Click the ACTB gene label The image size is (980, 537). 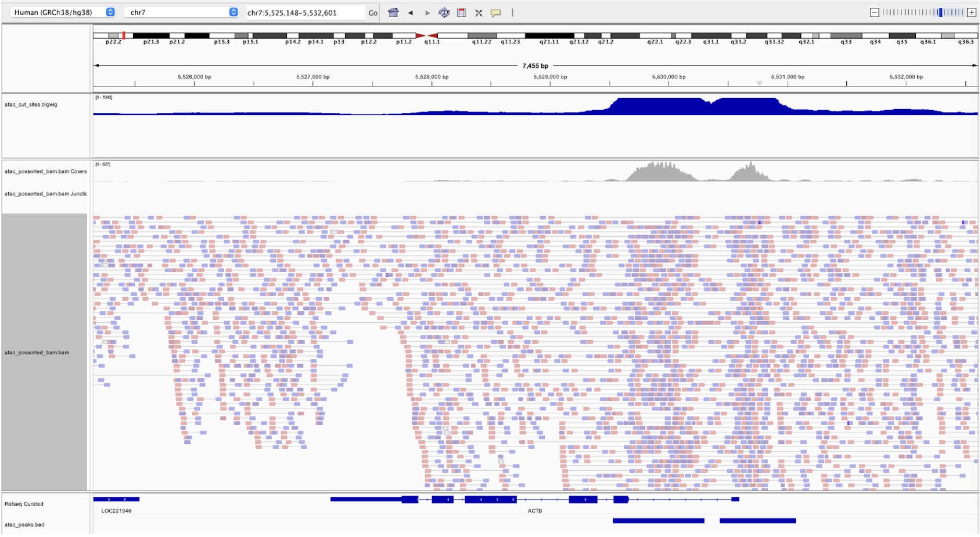coord(534,511)
